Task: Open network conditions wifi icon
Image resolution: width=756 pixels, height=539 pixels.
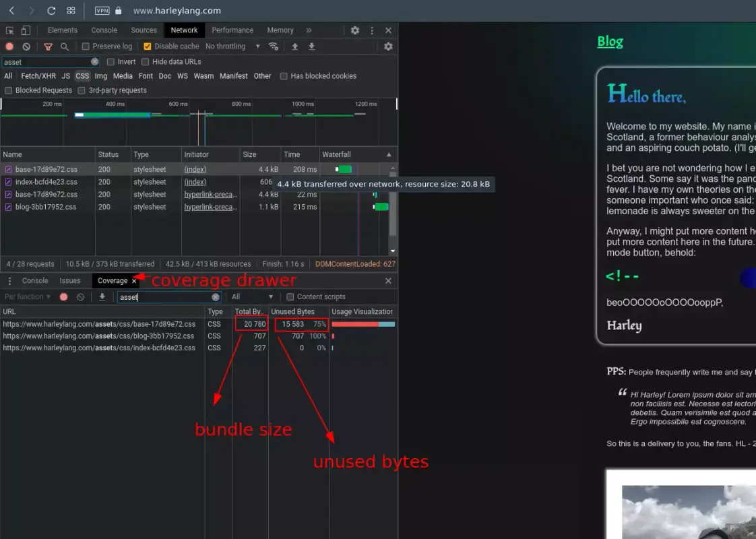Action: [x=274, y=46]
